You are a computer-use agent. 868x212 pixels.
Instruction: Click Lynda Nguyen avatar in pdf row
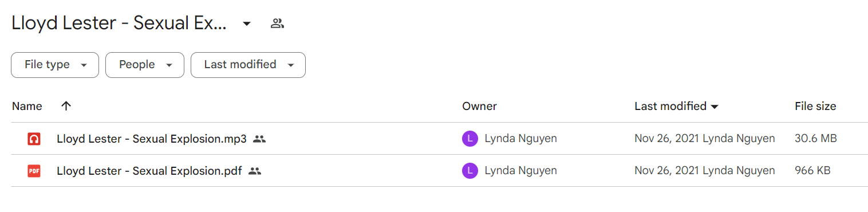(469, 171)
